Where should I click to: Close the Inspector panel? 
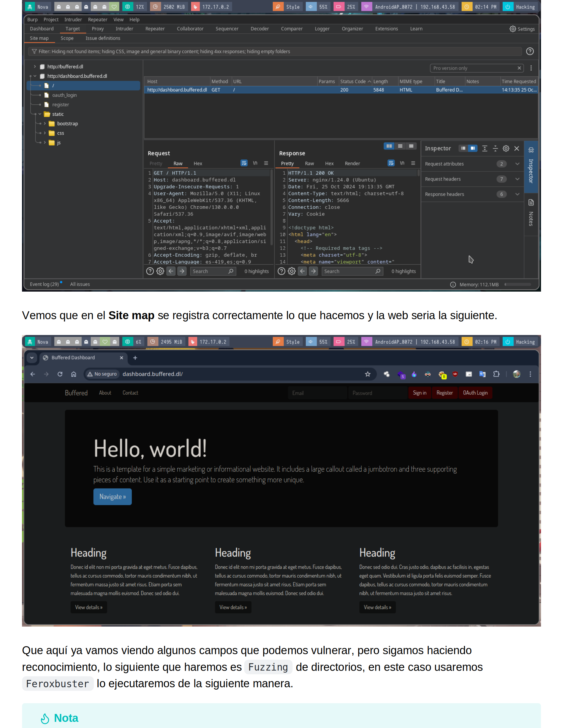pyautogui.click(x=517, y=148)
